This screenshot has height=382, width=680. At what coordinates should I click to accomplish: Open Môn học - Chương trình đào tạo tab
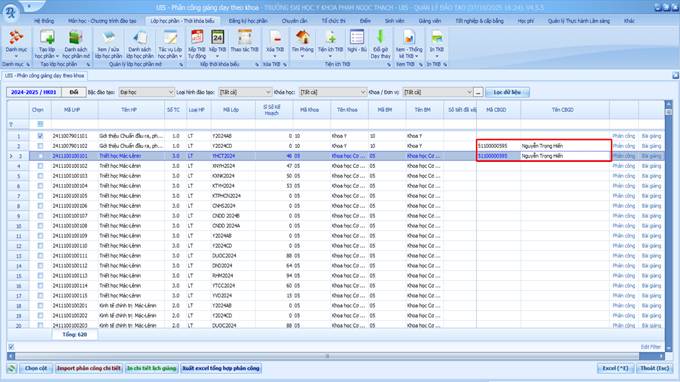point(102,21)
